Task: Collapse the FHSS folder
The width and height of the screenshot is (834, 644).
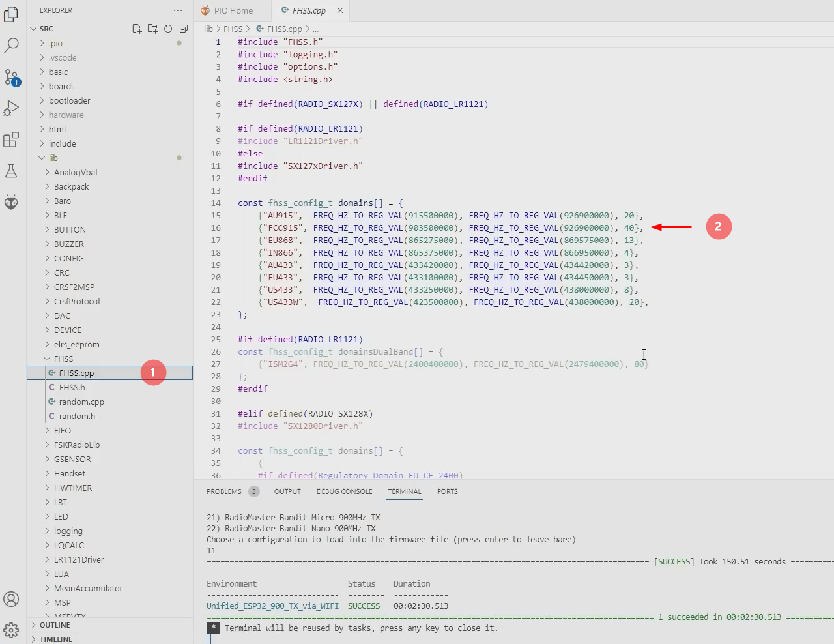Action: point(63,359)
